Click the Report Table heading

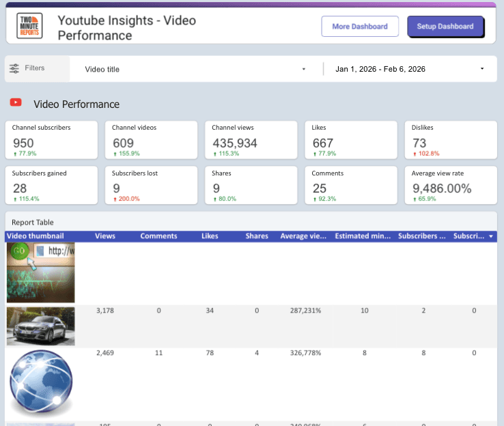point(33,223)
